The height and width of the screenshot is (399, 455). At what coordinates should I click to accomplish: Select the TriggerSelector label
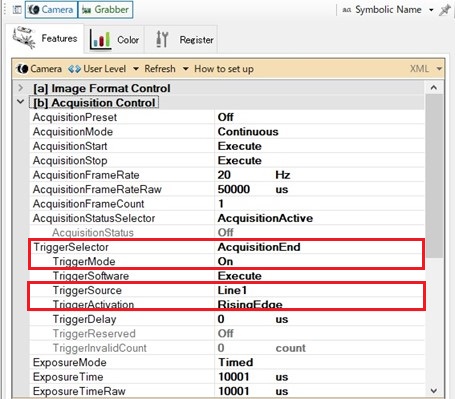click(x=71, y=247)
